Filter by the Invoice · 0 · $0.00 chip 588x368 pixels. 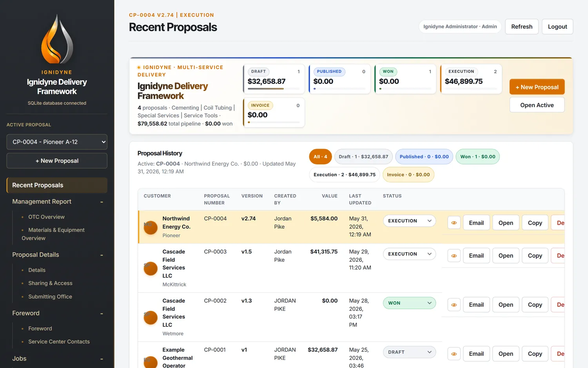point(408,175)
